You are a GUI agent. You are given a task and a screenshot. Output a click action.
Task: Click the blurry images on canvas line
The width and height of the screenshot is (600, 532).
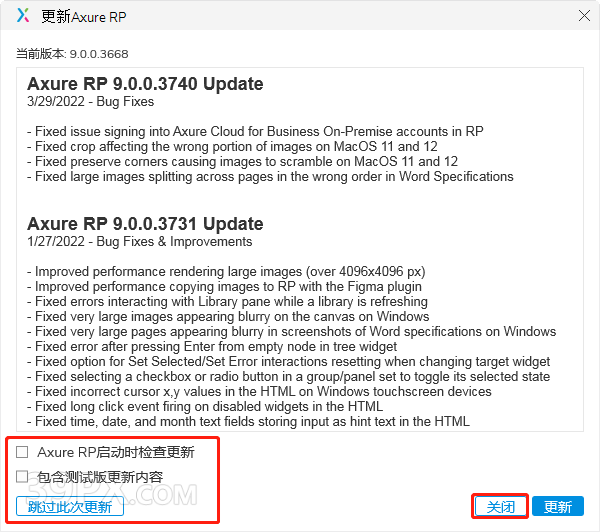click(228, 316)
